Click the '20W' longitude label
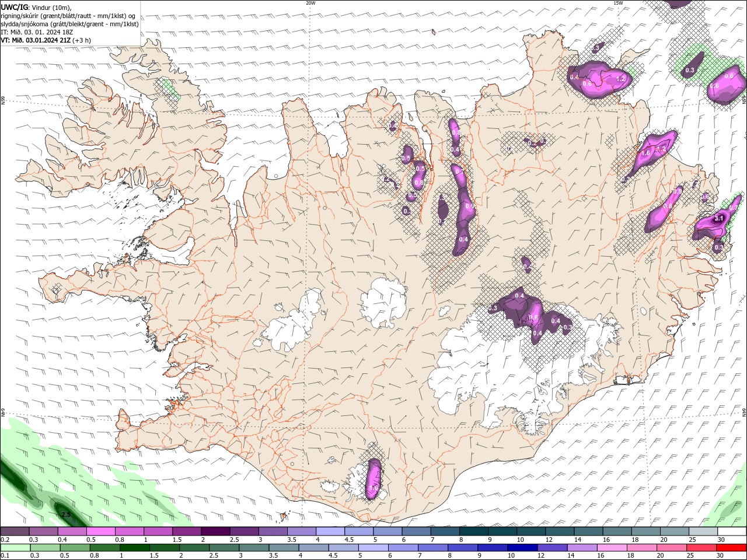 click(310, 3)
